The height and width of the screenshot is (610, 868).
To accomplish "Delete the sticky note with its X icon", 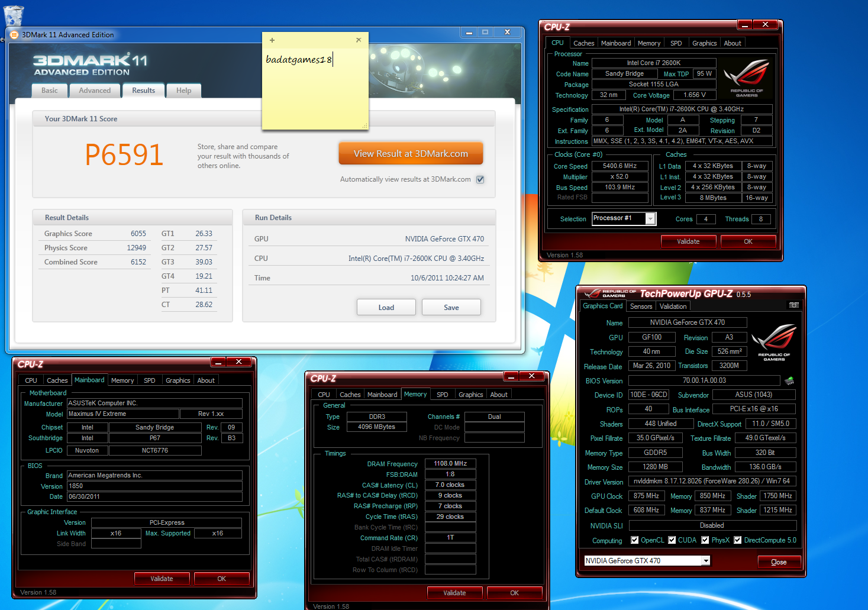I will click(359, 40).
